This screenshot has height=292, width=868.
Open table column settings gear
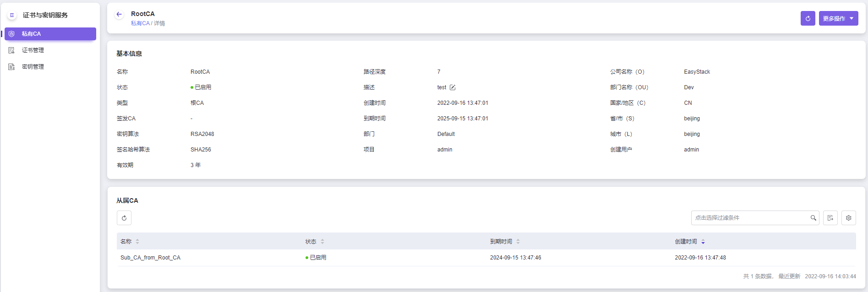coord(848,218)
